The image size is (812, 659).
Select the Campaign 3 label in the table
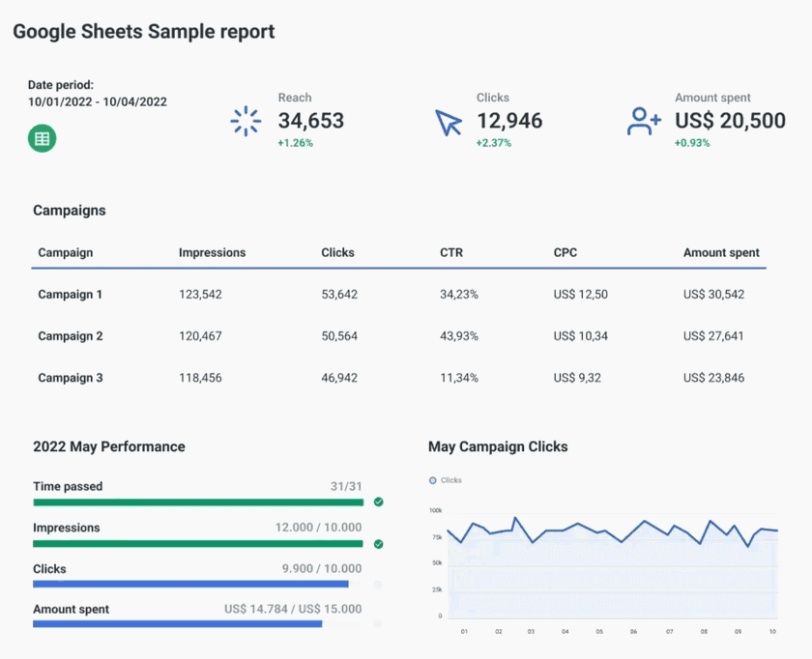(x=70, y=378)
